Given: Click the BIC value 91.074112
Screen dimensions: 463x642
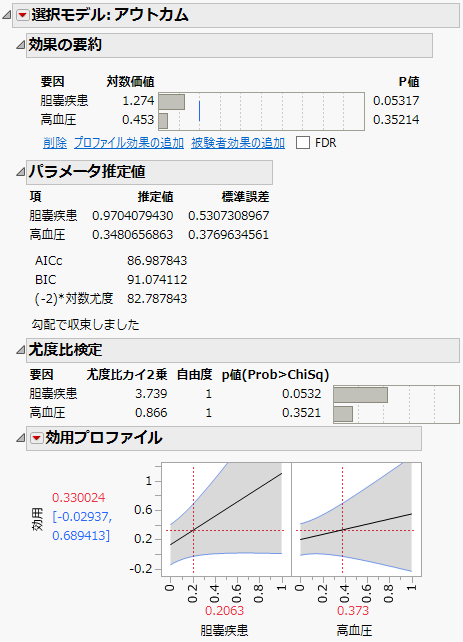Looking at the screenshot, I should point(157,280).
